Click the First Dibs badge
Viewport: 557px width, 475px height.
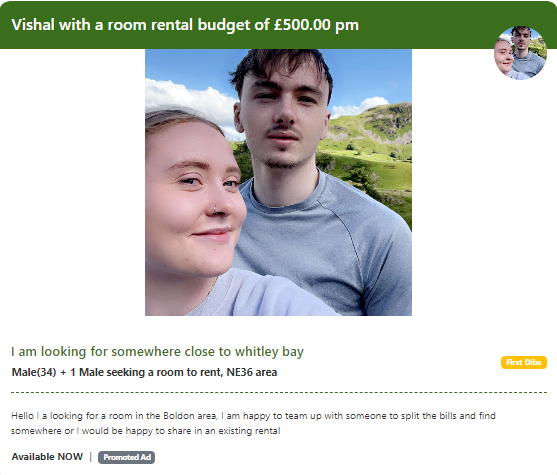point(524,362)
